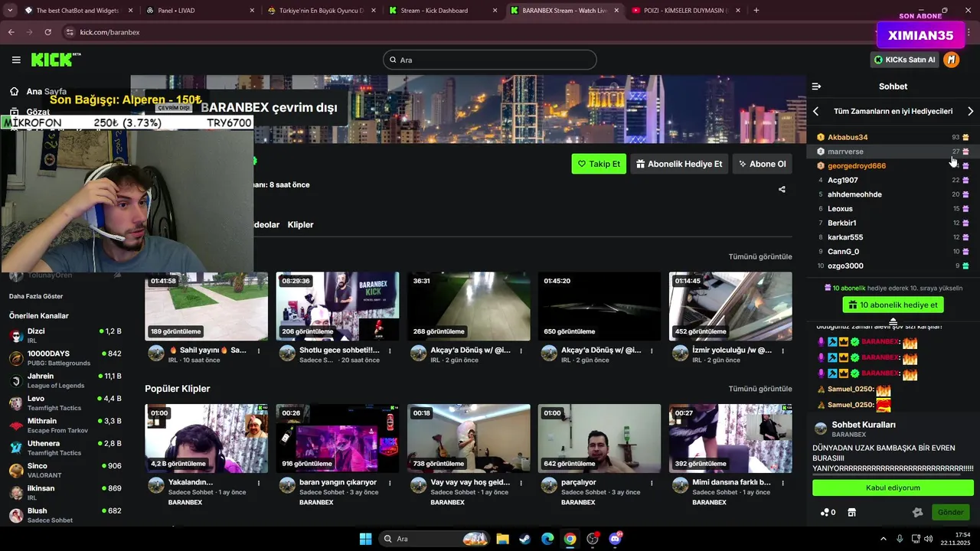Click the Gönder send button
980x551 pixels.
pos(950,512)
